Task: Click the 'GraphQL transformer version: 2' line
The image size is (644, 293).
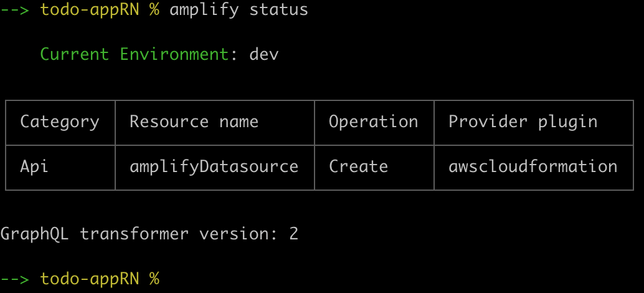Action: point(149,234)
